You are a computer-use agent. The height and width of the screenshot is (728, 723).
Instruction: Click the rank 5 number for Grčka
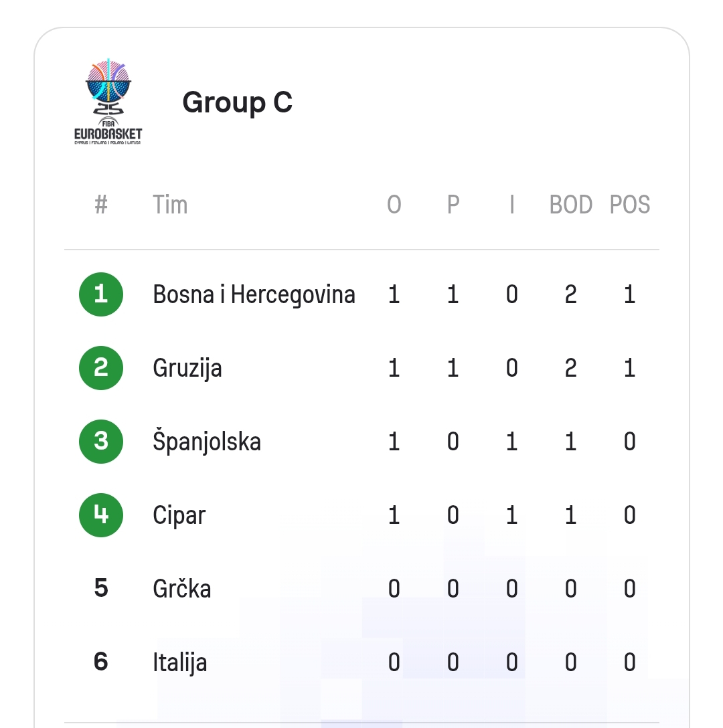[x=101, y=589]
